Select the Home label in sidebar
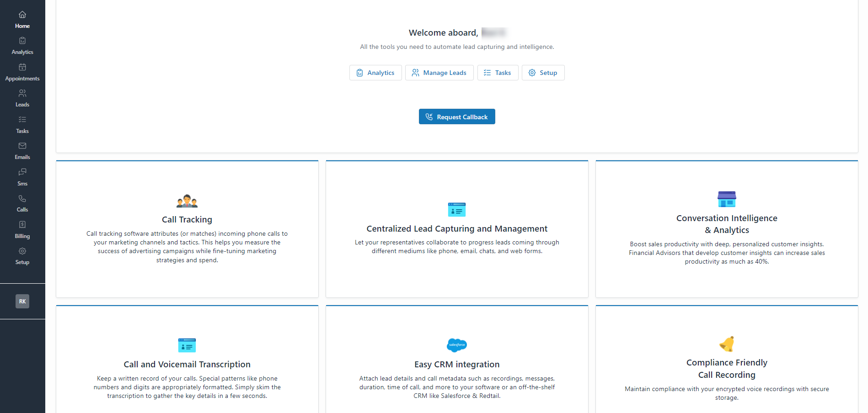The image size is (868, 413). pyautogui.click(x=22, y=26)
